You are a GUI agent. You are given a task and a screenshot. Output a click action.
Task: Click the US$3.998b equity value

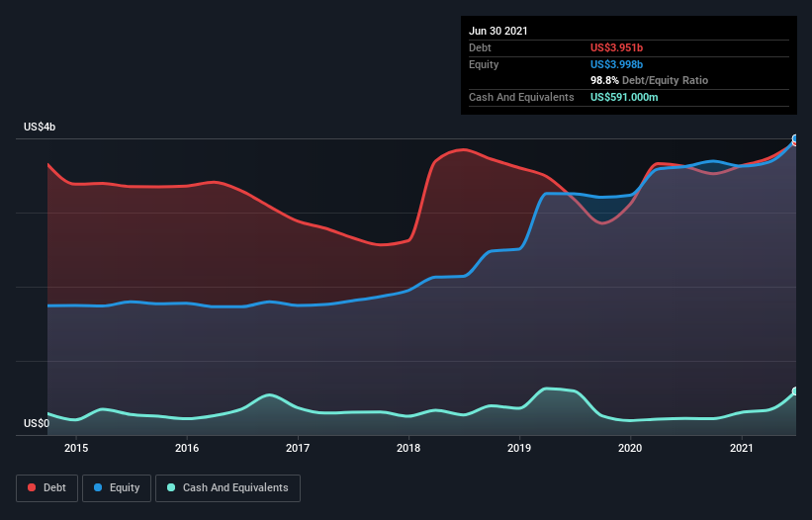point(616,64)
